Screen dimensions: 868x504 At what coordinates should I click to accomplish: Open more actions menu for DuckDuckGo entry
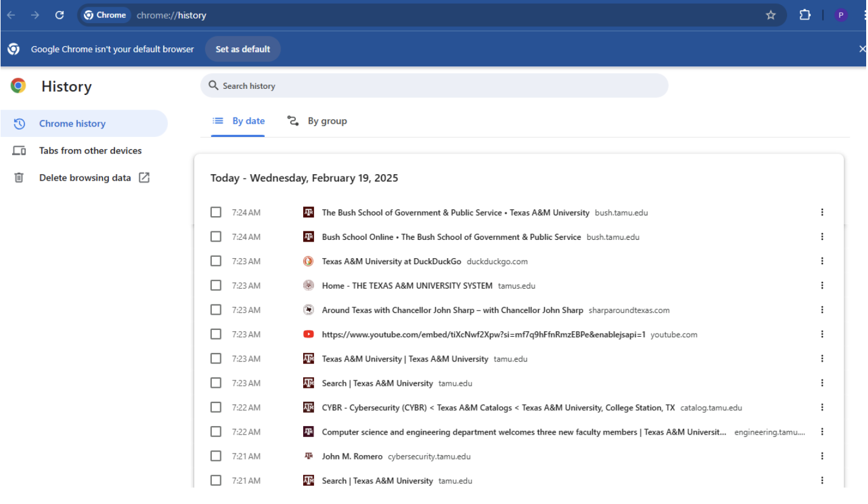tap(822, 261)
